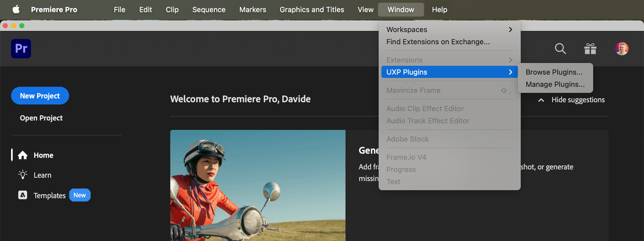Click the Open Project button

click(41, 118)
